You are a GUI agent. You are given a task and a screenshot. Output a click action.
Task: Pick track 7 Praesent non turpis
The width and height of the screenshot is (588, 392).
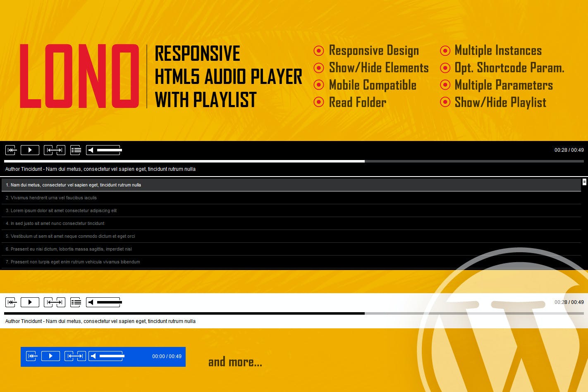pos(73,262)
